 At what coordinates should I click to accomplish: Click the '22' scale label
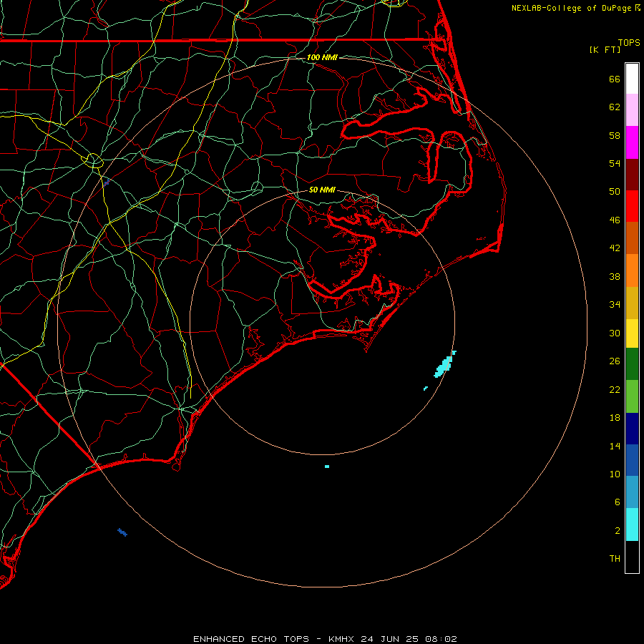[x=615, y=389]
